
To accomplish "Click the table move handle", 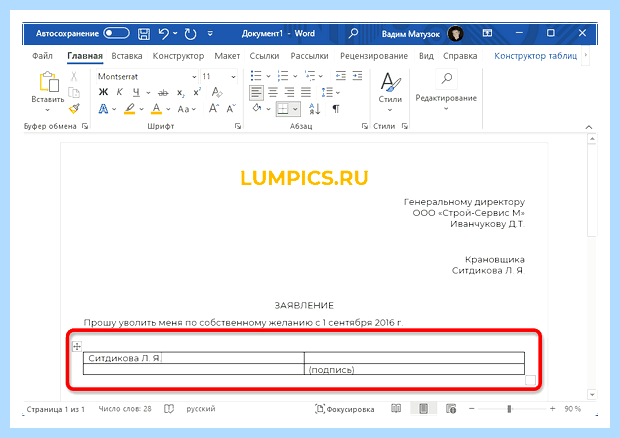I will (77, 347).
